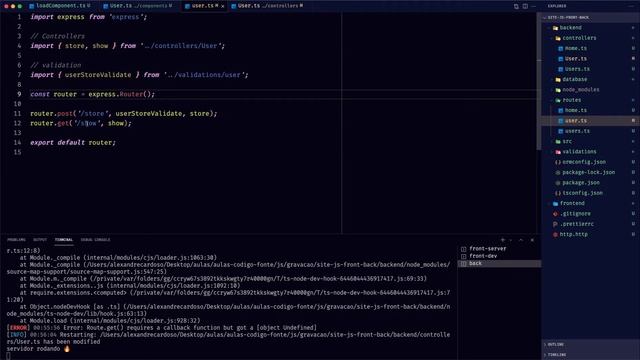Expand the validations folder
The width and height of the screenshot is (640, 360).
pyautogui.click(x=591, y=151)
